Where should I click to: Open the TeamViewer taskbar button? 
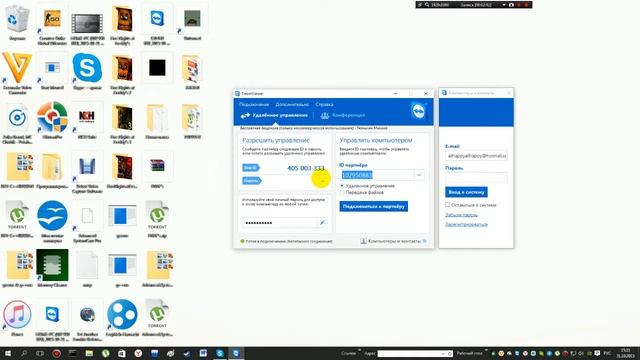(236, 353)
